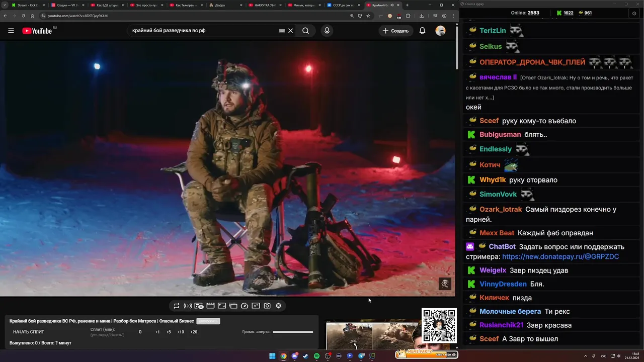Open browser downloads icon
The height and width of the screenshot is (362, 644).
[422, 16]
